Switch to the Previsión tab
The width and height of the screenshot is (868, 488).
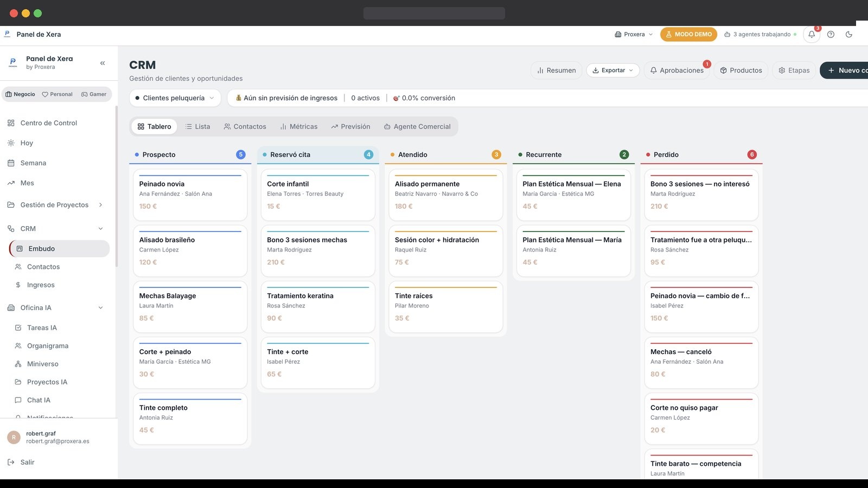point(350,127)
